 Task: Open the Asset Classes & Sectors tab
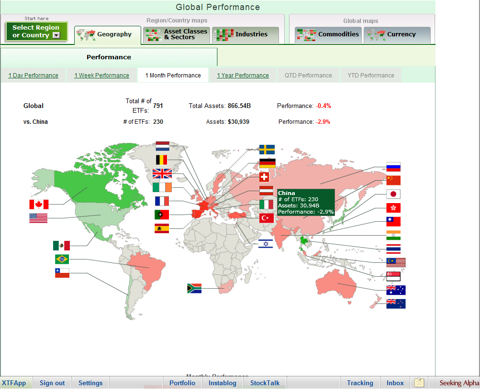coord(177,34)
